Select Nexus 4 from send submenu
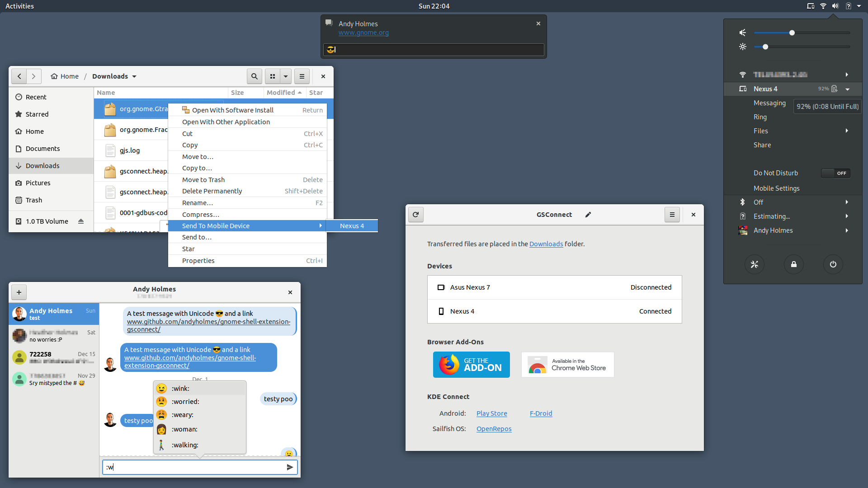The height and width of the screenshot is (488, 868). point(352,225)
